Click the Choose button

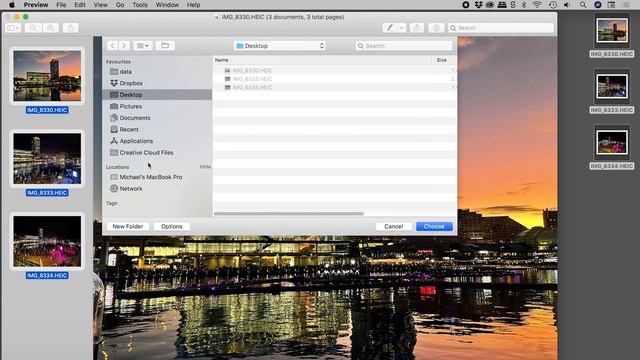tap(434, 226)
